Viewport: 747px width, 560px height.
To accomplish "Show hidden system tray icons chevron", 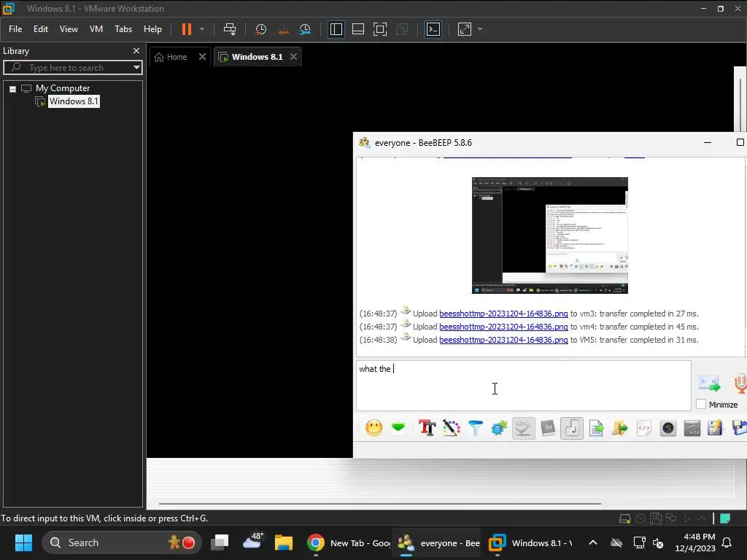I will coord(592,542).
